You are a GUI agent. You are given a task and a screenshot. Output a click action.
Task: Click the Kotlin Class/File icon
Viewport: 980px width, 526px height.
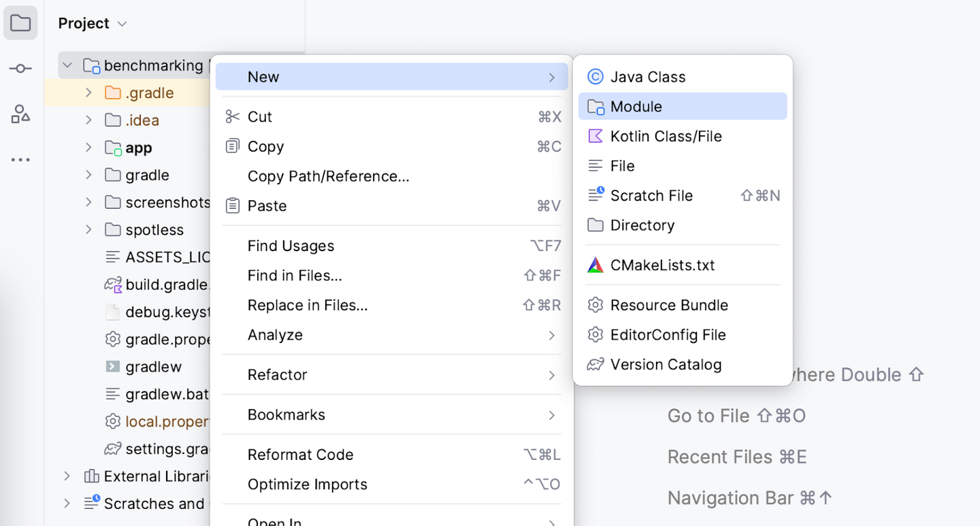(x=595, y=136)
